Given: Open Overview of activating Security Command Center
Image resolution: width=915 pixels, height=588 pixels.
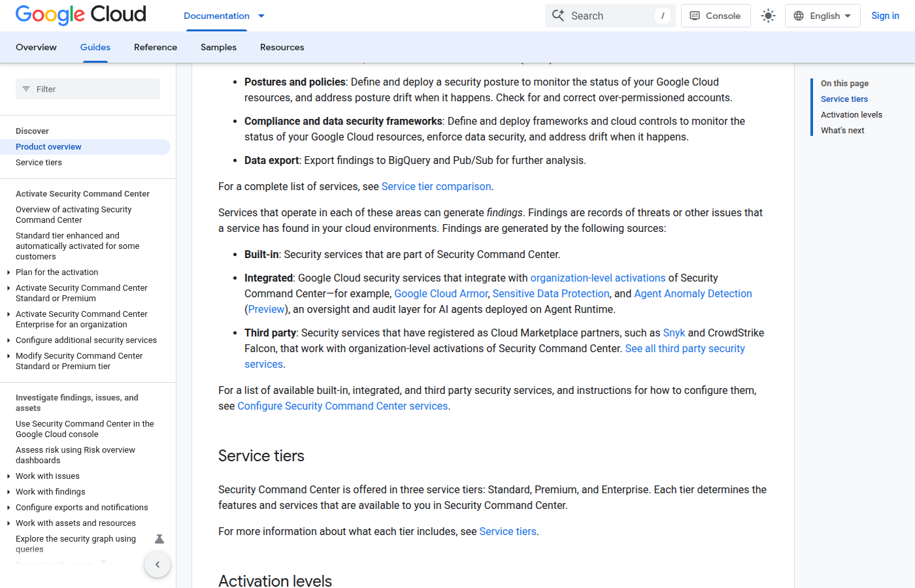Looking at the screenshot, I should tap(74, 215).
